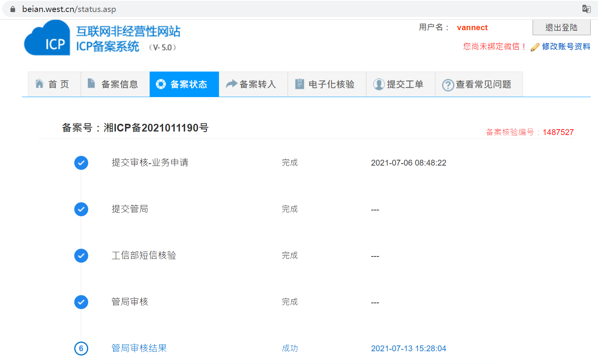Click the checkmark icon for 工信部短信核验
This screenshot has width=598, height=364.
pyautogui.click(x=81, y=256)
